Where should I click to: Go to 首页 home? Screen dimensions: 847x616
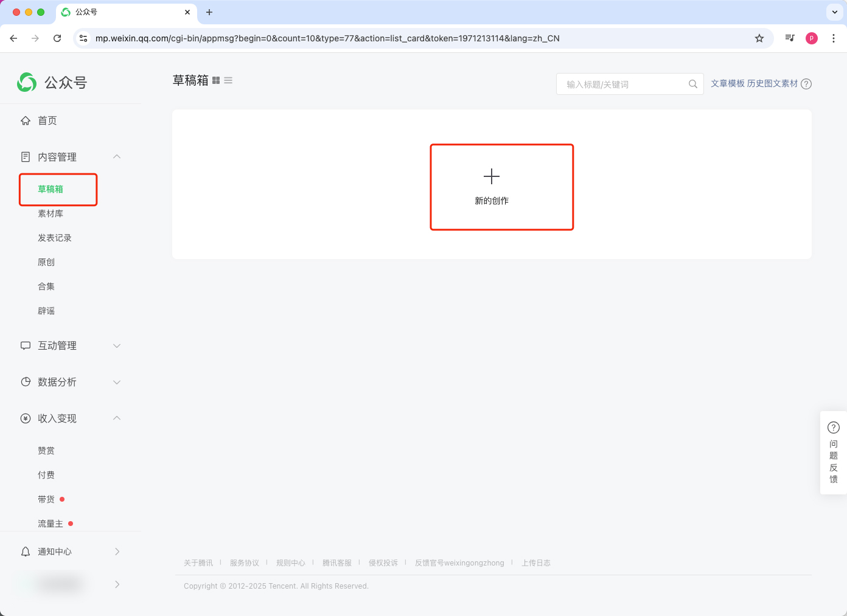click(x=47, y=120)
